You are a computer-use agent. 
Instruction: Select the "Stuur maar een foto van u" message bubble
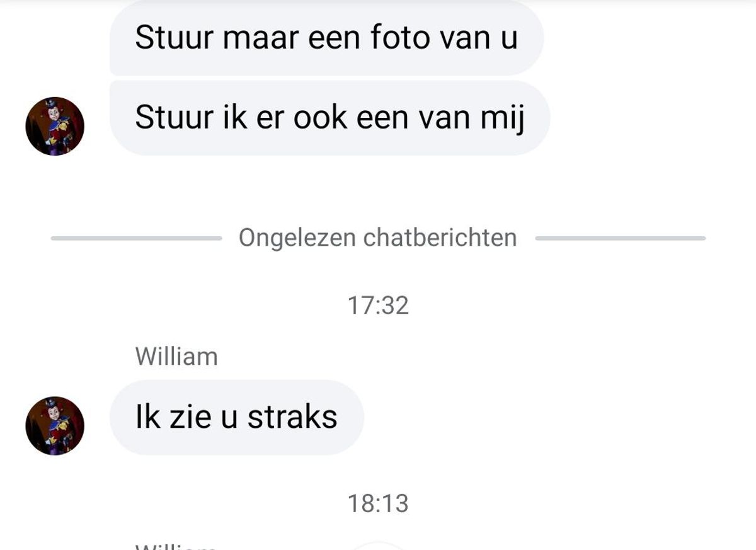tap(326, 37)
